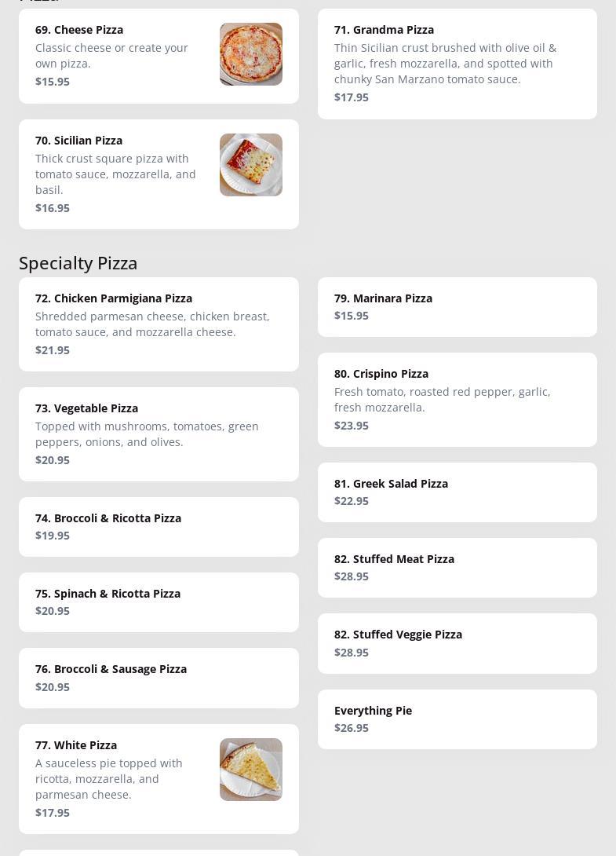Choose 82. Stuffed Veggie Pizza

pos(457,644)
